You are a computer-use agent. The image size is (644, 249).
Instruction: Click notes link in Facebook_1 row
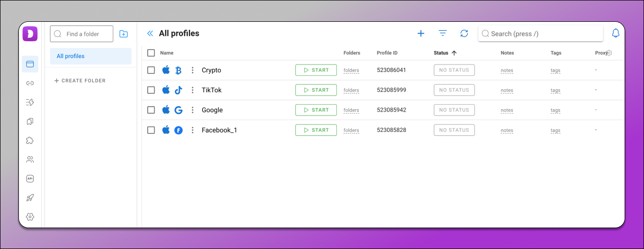507,130
